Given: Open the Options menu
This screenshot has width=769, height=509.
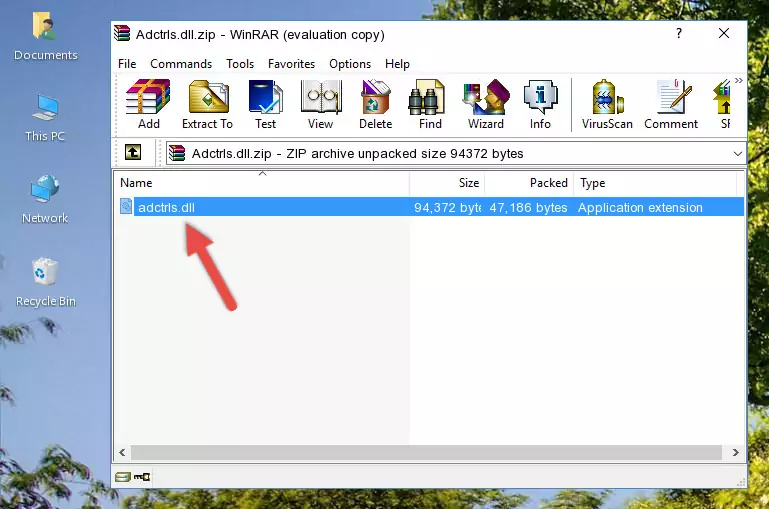Looking at the screenshot, I should tap(350, 64).
